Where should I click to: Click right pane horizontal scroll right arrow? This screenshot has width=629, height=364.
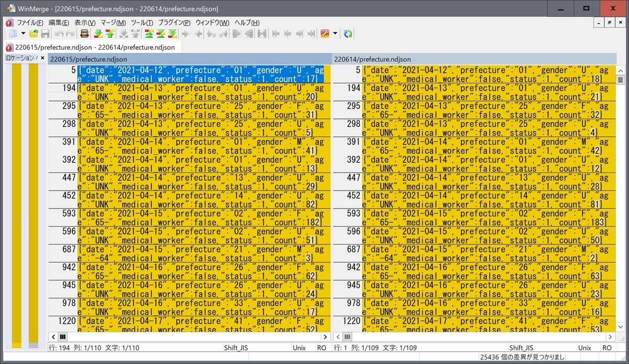point(611,337)
